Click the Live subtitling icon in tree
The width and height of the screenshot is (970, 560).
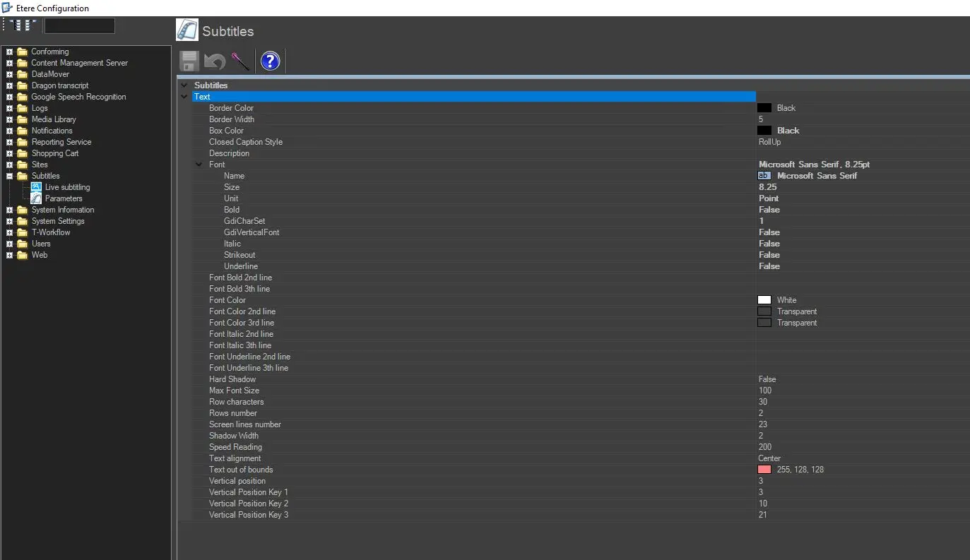pyautogui.click(x=36, y=187)
